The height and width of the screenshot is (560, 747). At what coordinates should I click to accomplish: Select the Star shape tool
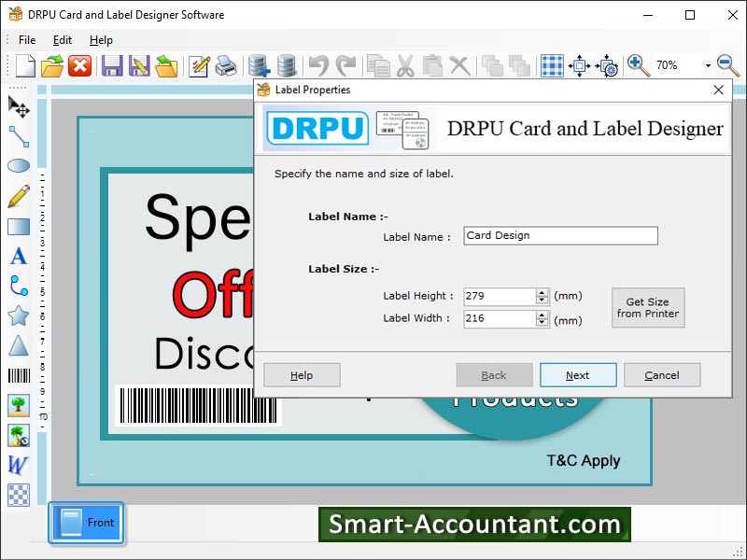19,316
